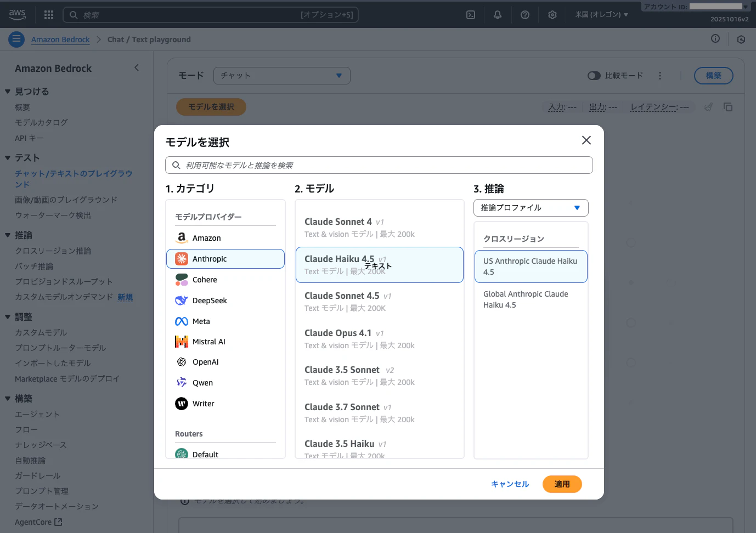The image size is (756, 533).
Task: Select the Writer provider
Action: pos(225,404)
